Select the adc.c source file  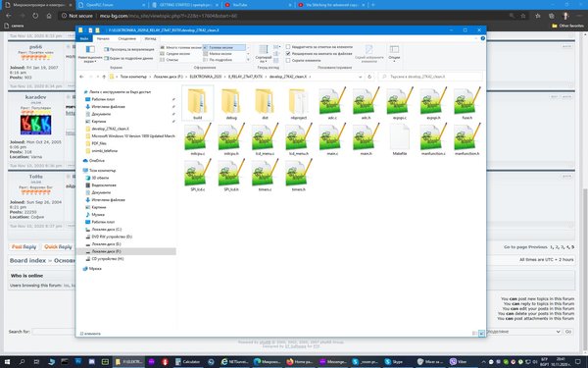332,102
